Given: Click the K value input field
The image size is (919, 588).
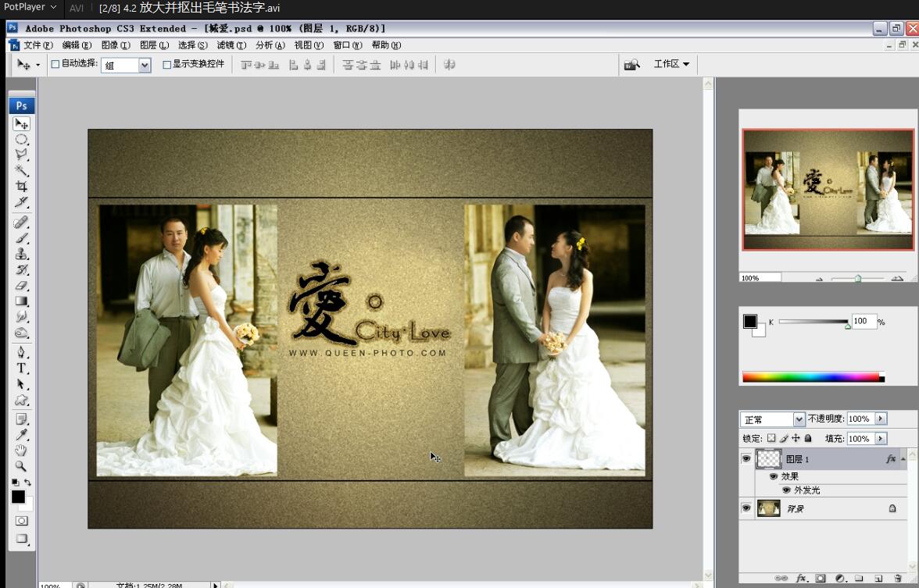Looking at the screenshot, I should click(x=864, y=321).
